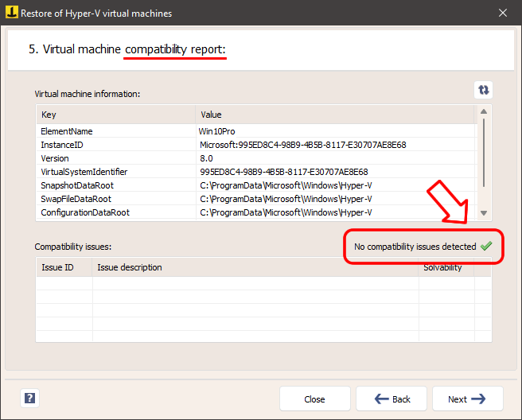Image resolution: width=522 pixels, height=420 pixels.
Task: Select the InstanceID row
Action: click(x=255, y=145)
